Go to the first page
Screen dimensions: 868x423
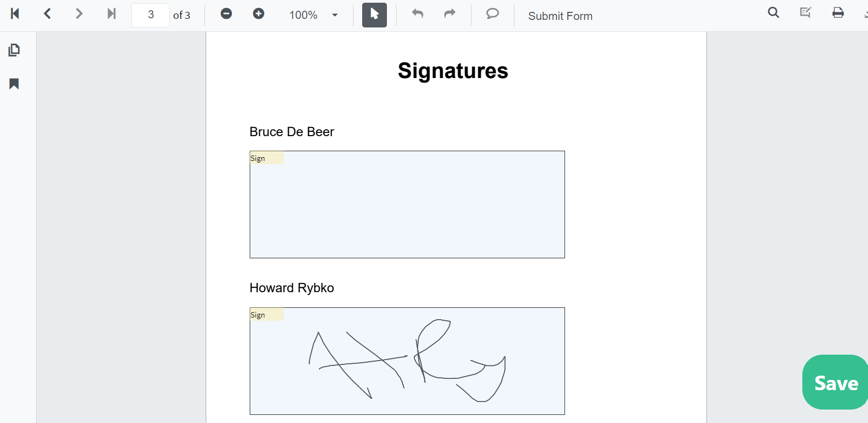(15, 14)
